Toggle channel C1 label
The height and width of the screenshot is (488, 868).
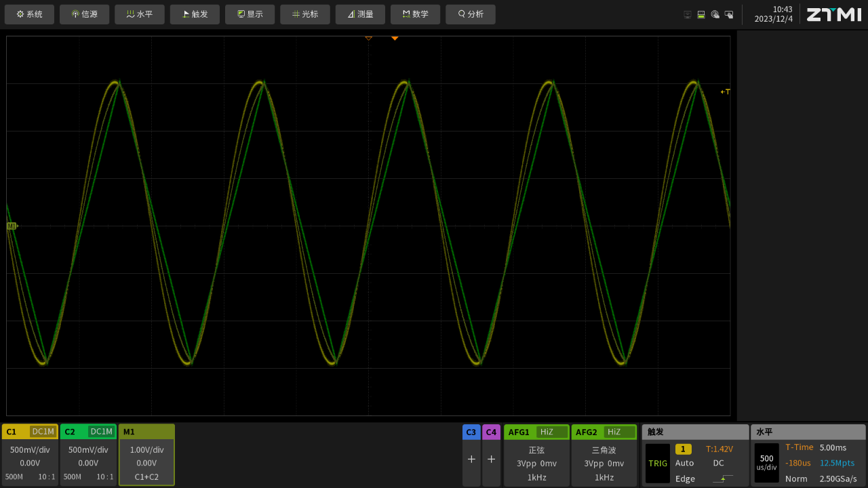[x=12, y=432]
